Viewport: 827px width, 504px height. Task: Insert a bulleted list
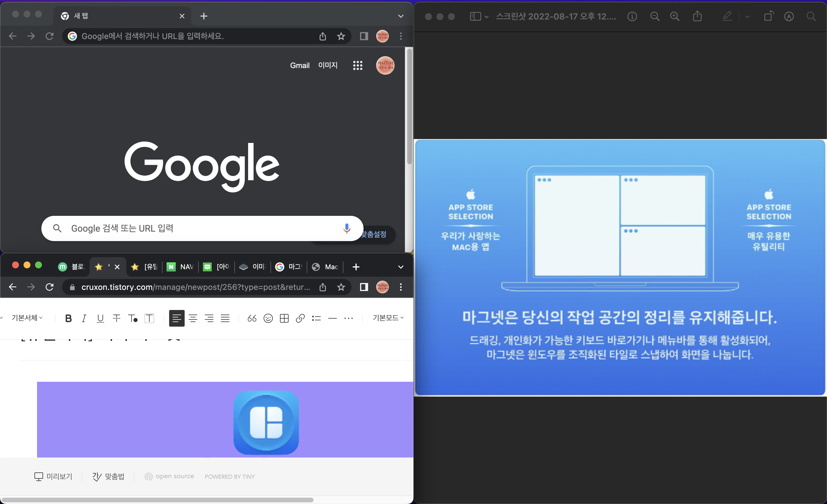click(316, 318)
